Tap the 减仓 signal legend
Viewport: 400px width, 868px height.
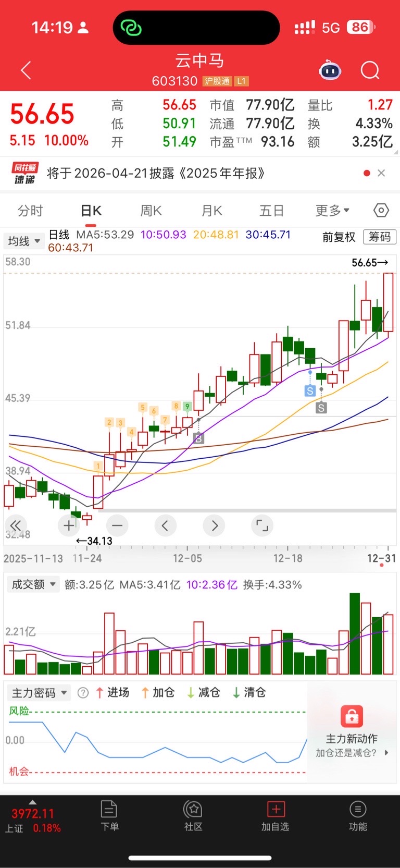(204, 693)
